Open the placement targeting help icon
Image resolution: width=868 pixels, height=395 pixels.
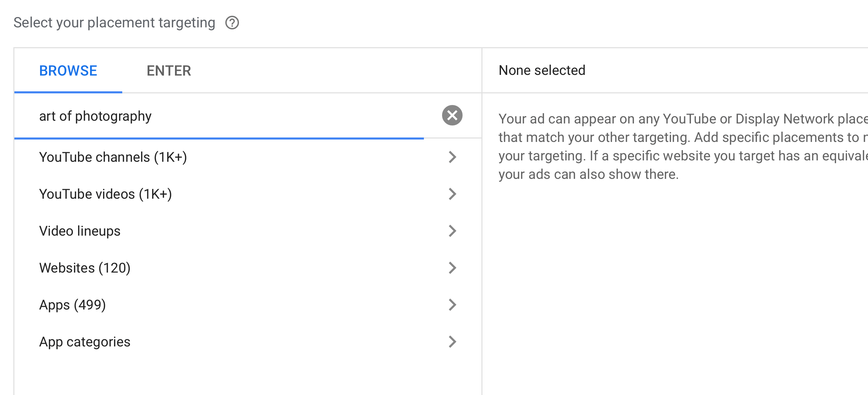tap(232, 23)
